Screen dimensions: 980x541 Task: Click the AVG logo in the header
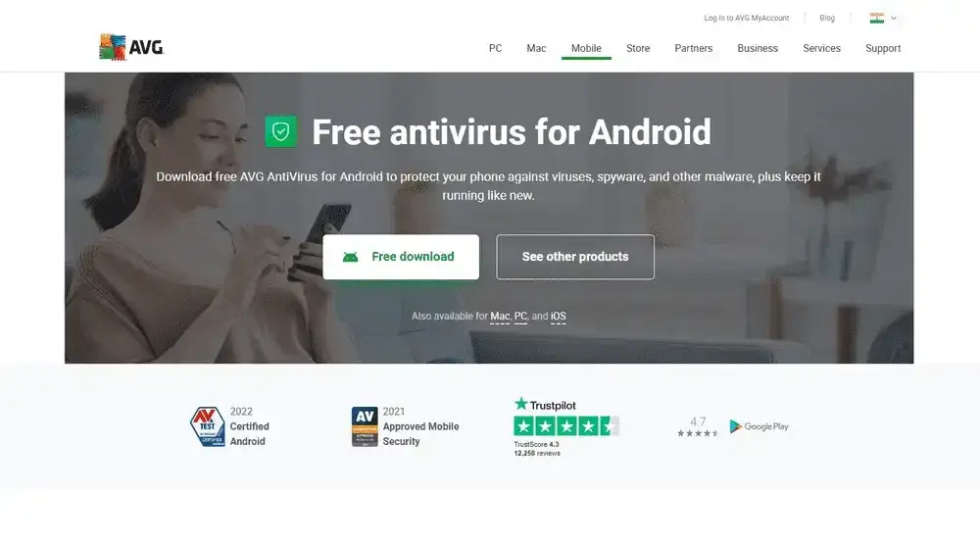pyautogui.click(x=131, y=47)
